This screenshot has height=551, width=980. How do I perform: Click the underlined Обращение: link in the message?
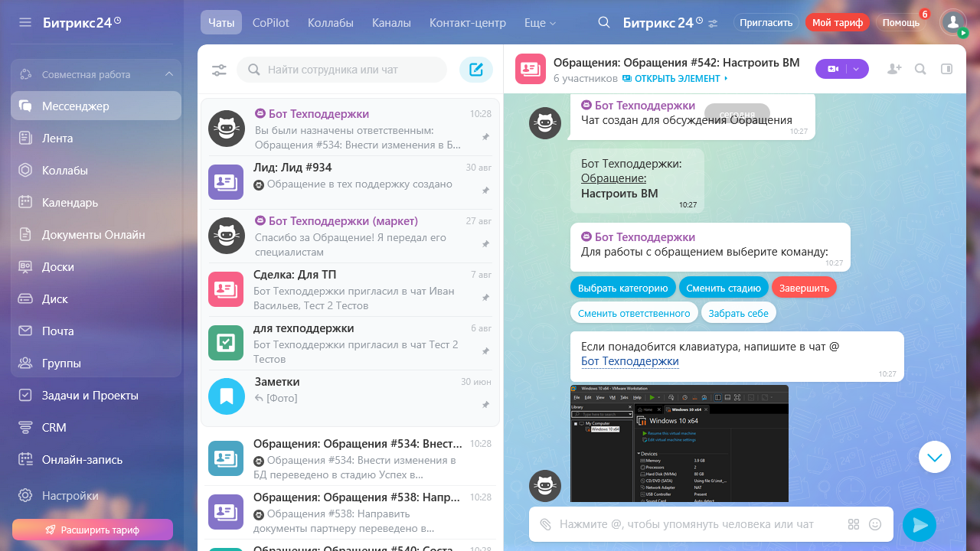pos(614,178)
